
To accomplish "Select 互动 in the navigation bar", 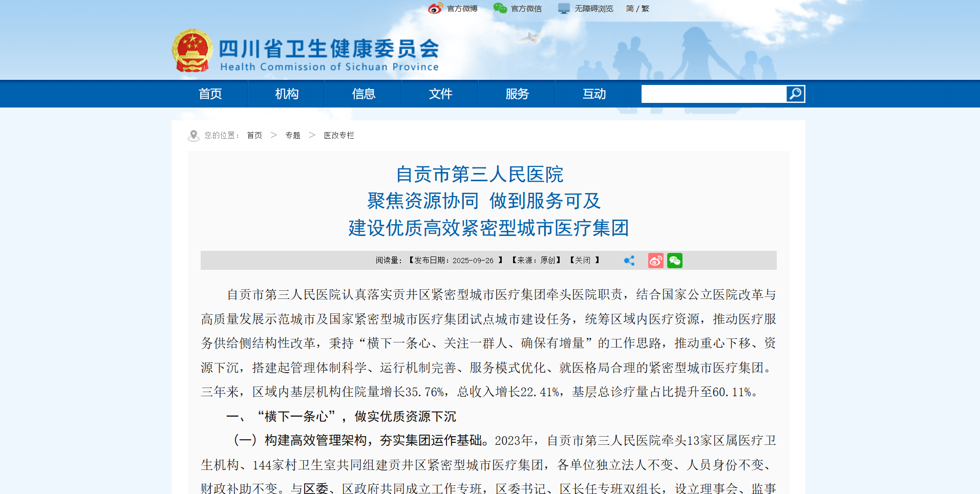I will tap(594, 94).
